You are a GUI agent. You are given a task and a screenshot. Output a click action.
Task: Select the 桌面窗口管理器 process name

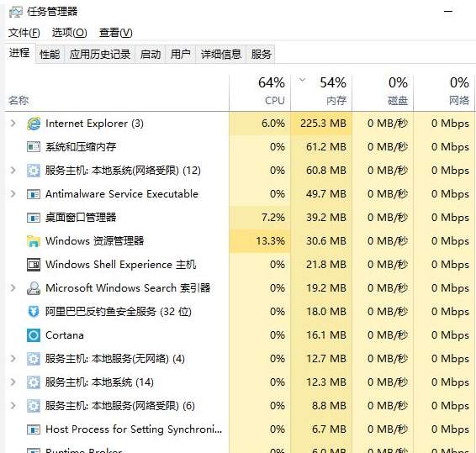[x=81, y=218]
